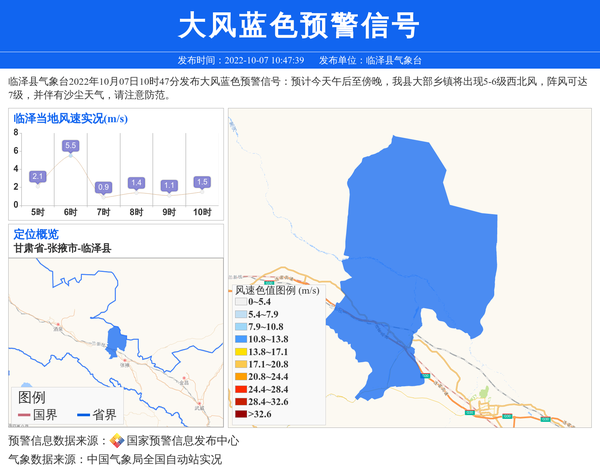
Task: Click the 1.4 data label at 8时
Action: tap(136, 183)
